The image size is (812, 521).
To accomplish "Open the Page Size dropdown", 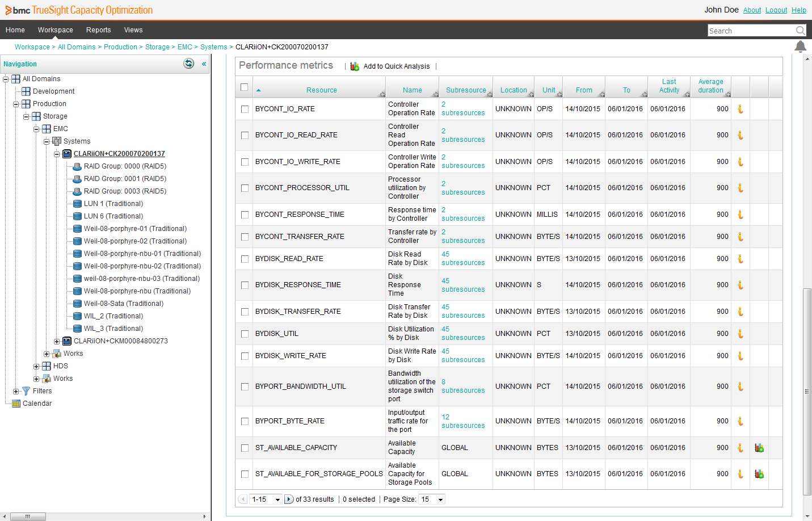I will (x=432, y=499).
